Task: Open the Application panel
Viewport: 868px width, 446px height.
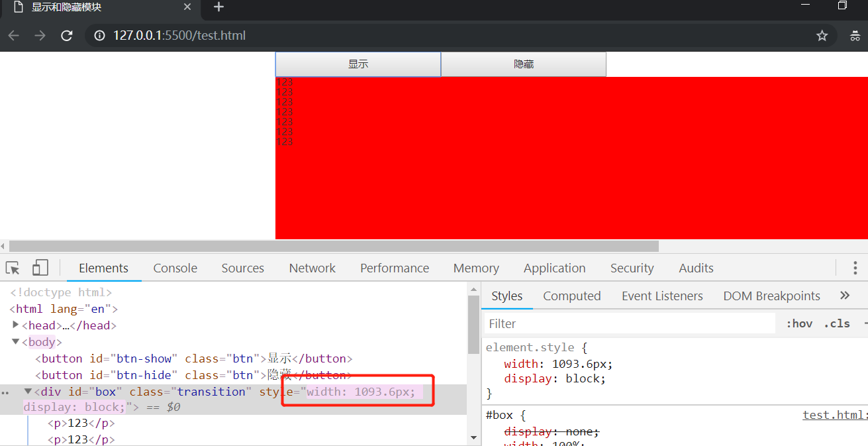Action: click(x=555, y=268)
